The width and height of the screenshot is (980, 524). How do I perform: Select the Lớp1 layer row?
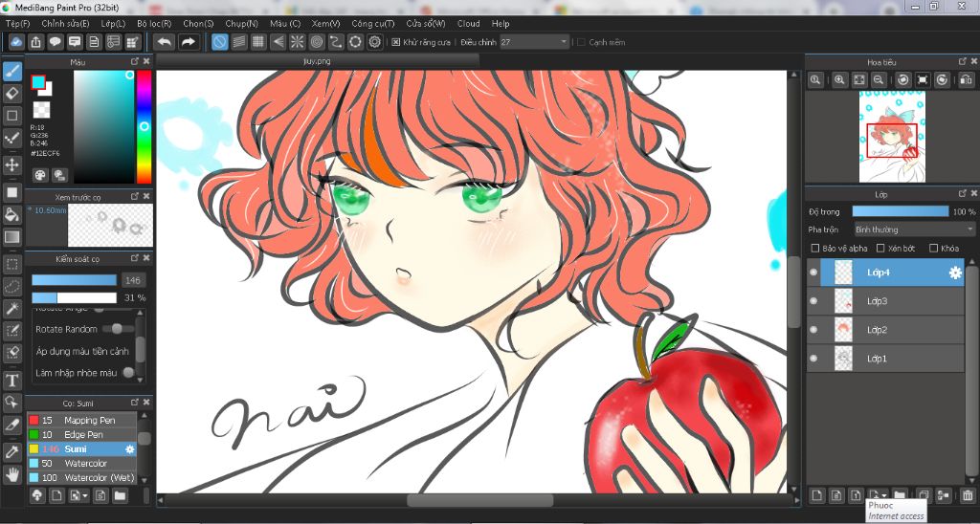point(886,359)
